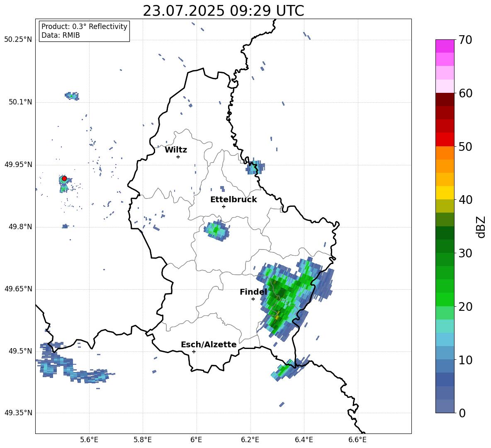Click the red radar location dot

pyautogui.click(x=64, y=178)
